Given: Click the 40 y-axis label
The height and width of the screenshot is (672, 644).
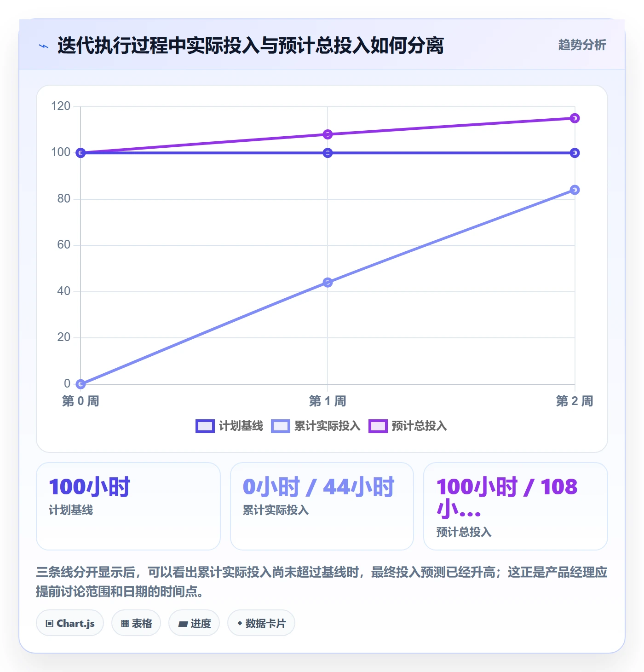Looking at the screenshot, I should click(x=64, y=291).
